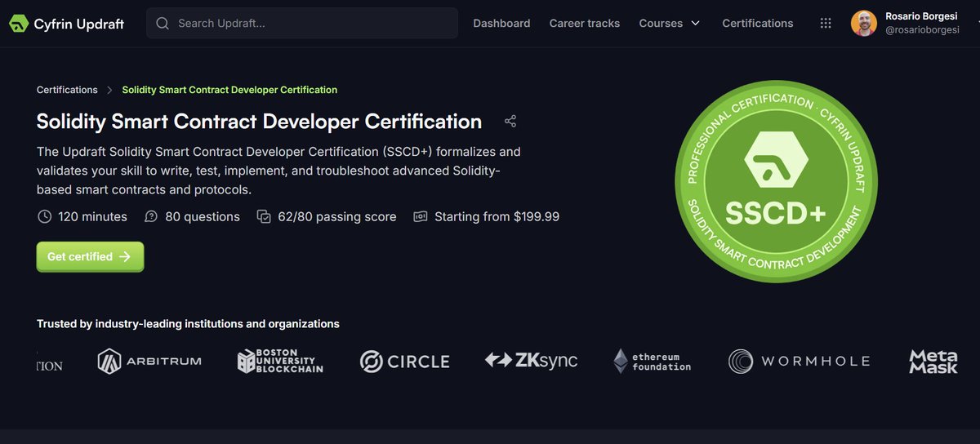Click the "Starting from $199.99" text

pyautogui.click(x=497, y=217)
